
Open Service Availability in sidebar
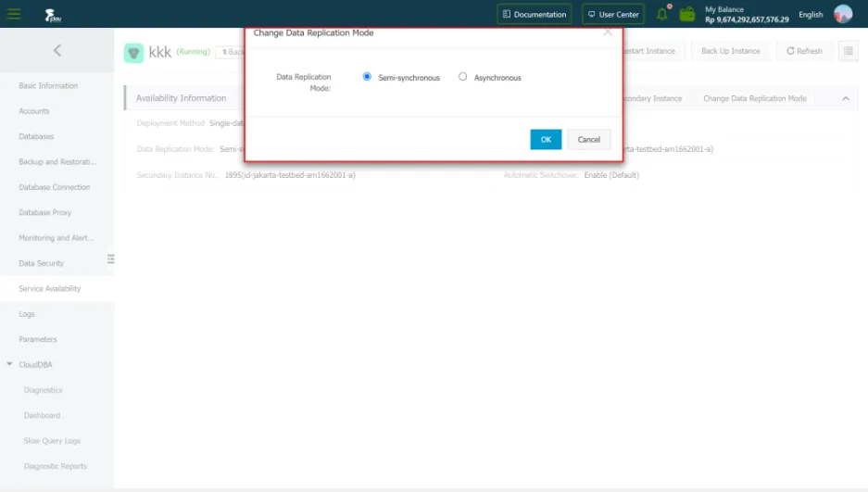tap(50, 289)
